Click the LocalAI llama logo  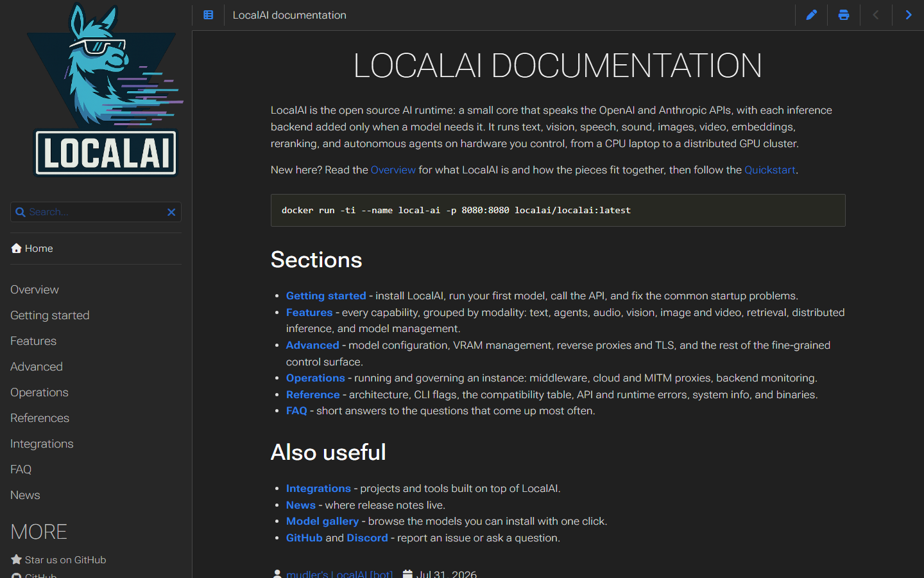point(105,91)
